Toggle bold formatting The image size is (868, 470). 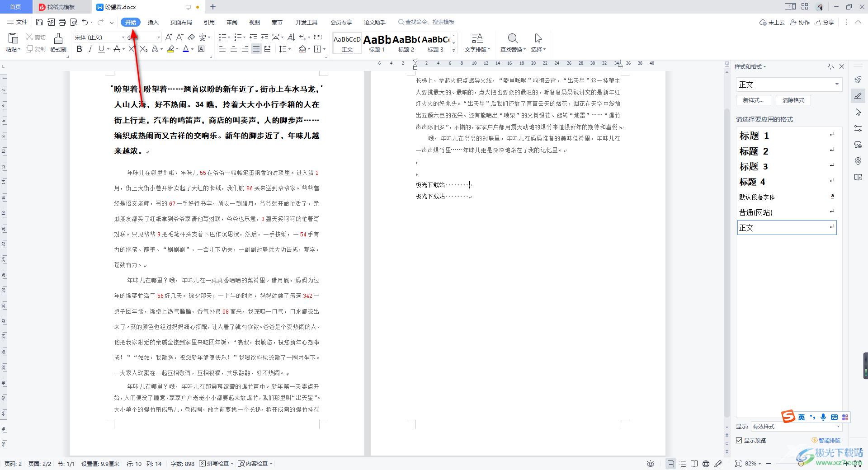pos(79,49)
